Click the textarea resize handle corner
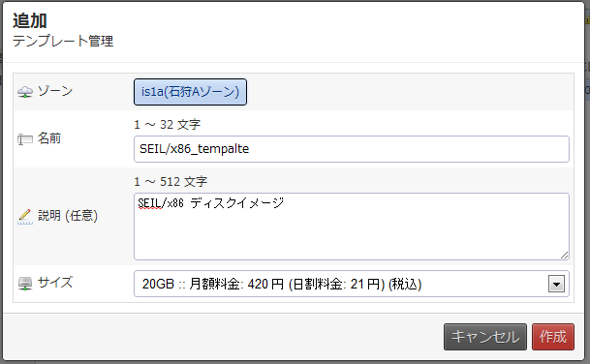590x364 pixels. pos(564,256)
